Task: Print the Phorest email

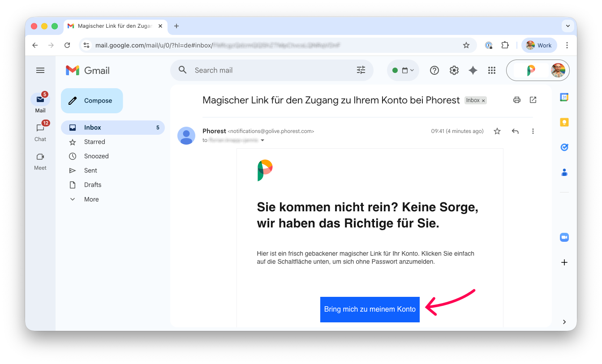Action: coord(516,100)
